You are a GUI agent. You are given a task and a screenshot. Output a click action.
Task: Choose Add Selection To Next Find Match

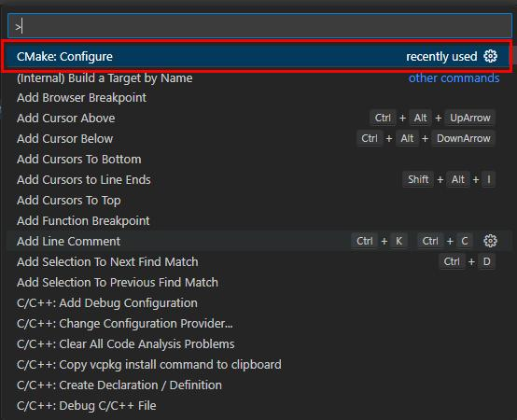pos(258,261)
